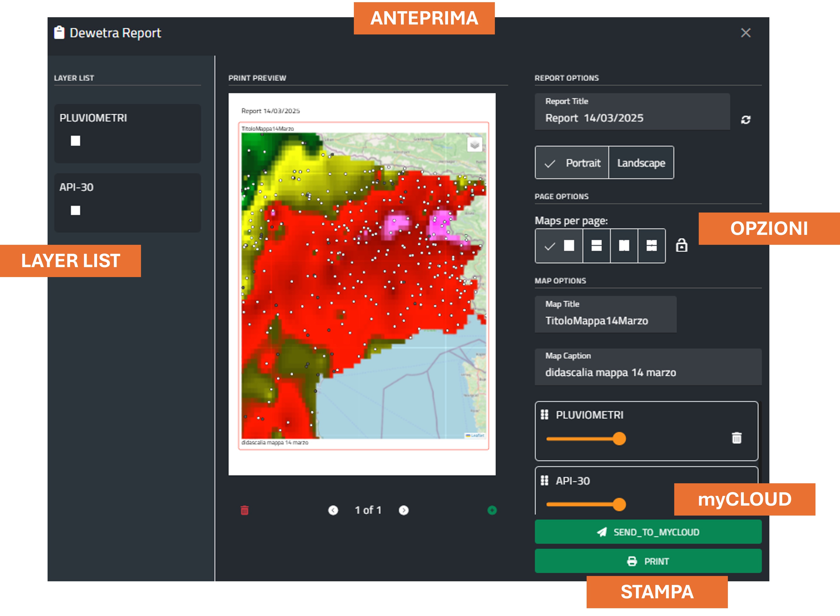Go to the previous preview page

pos(333,510)
